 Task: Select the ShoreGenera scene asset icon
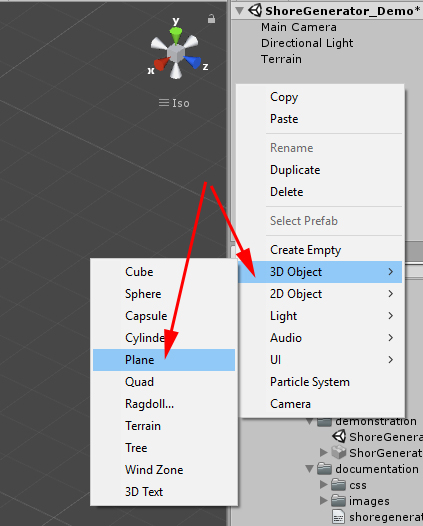(x=339, y=437)
